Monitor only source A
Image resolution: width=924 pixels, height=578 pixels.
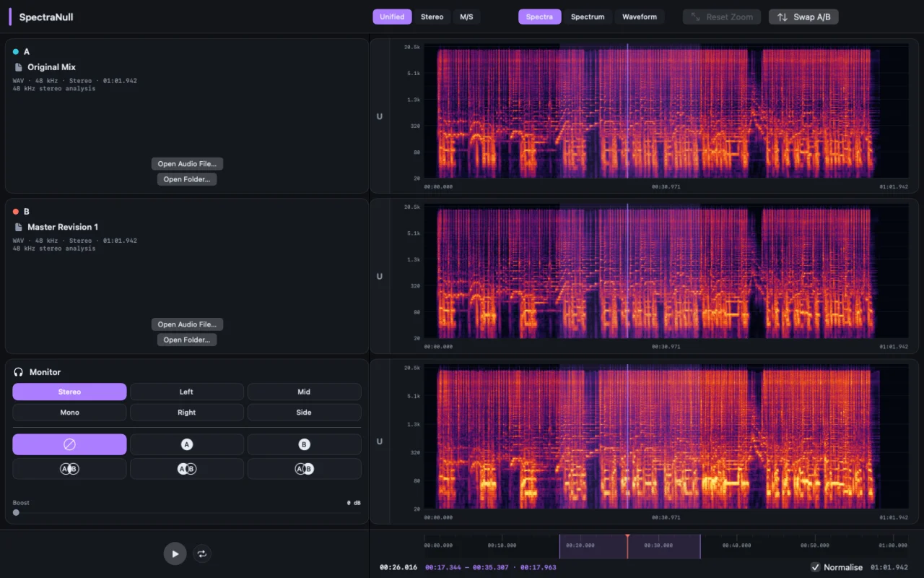point(186,444)
